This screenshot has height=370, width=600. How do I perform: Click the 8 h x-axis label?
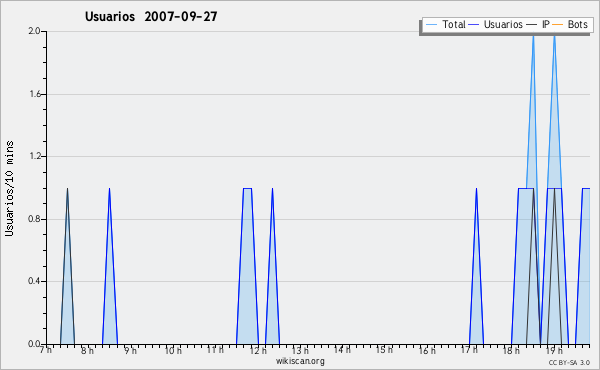point(87,350)
